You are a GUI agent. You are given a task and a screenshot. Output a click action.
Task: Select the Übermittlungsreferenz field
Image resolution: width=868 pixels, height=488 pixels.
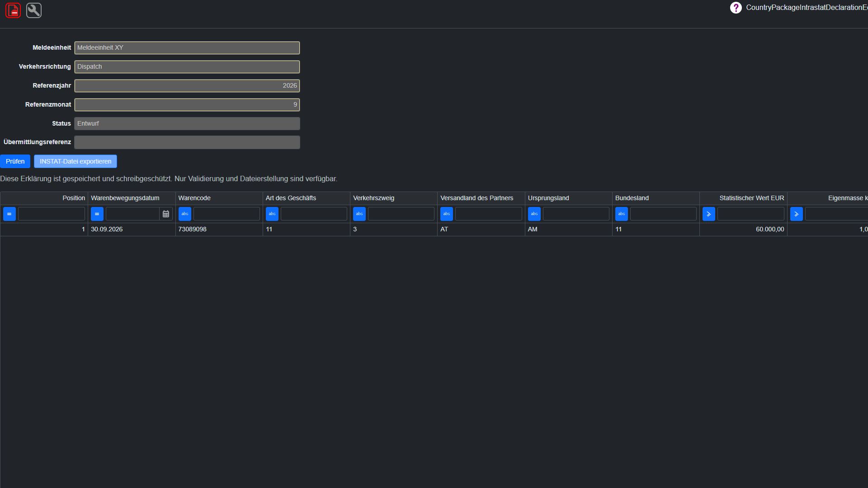pyautogui.click(x=187, y=142)
